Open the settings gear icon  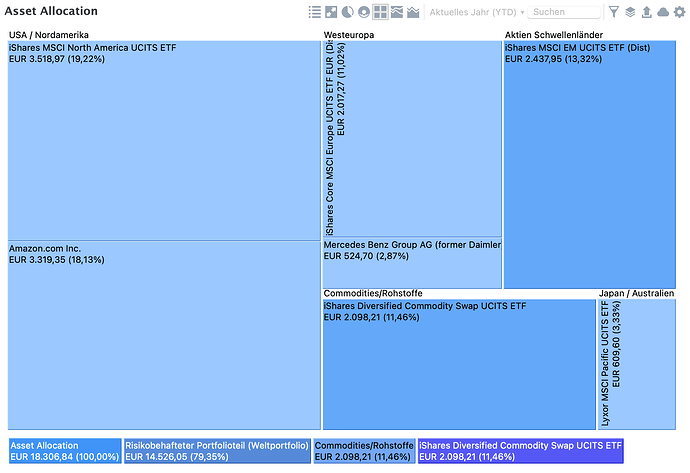679,12
